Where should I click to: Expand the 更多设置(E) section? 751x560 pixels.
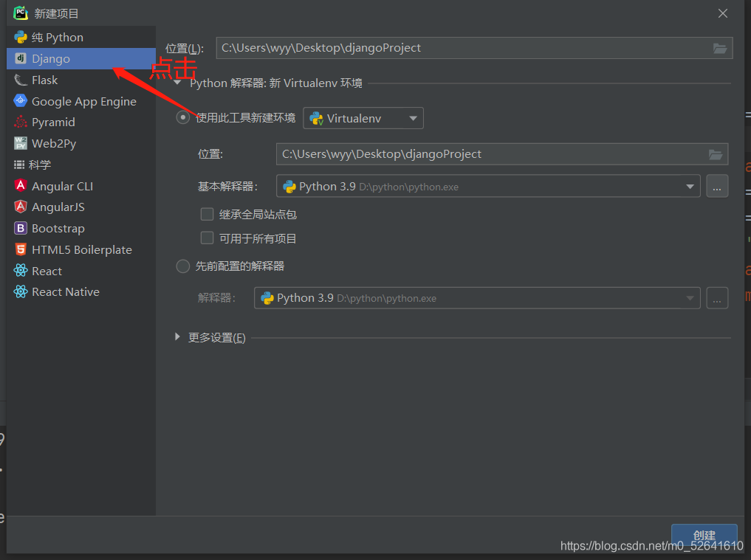[178, 337]
